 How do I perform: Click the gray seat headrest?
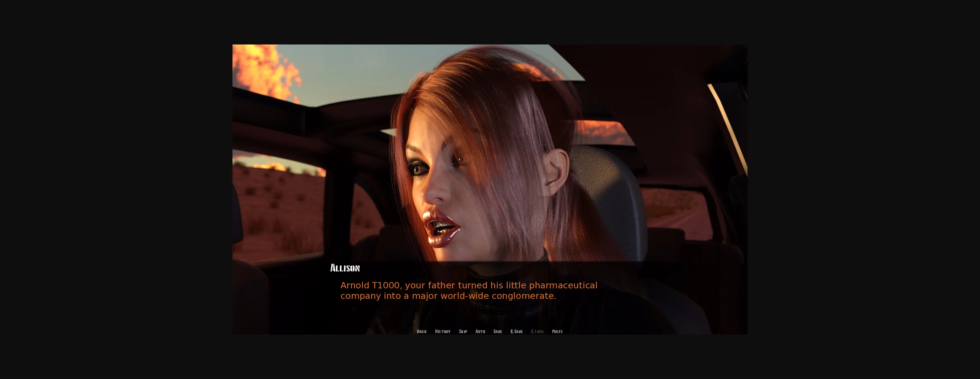pyautogui.click(x=609, y=190)
